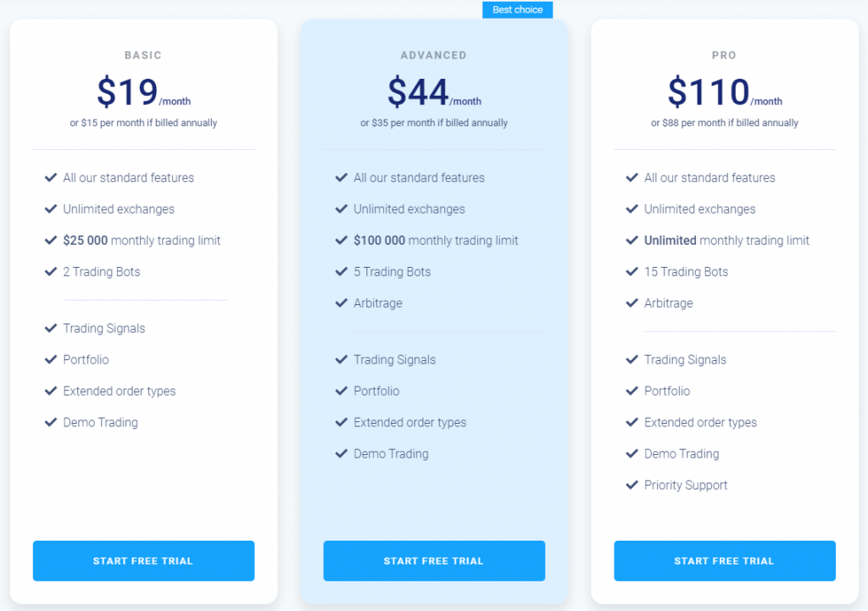Click checkmark beside Advanced's first Arbitrage item
Image resolution: width=868 pixels, height=611 pixels.
click(342, 303)
